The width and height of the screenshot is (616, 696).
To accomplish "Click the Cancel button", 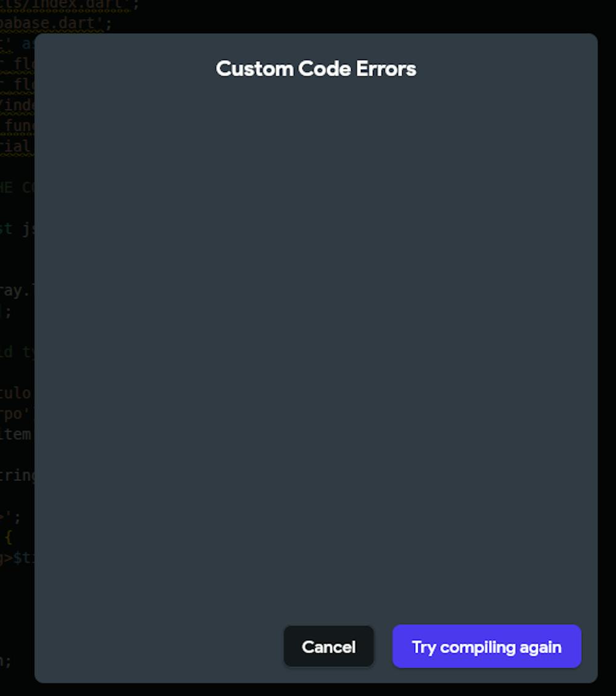I will click(328, 646).
